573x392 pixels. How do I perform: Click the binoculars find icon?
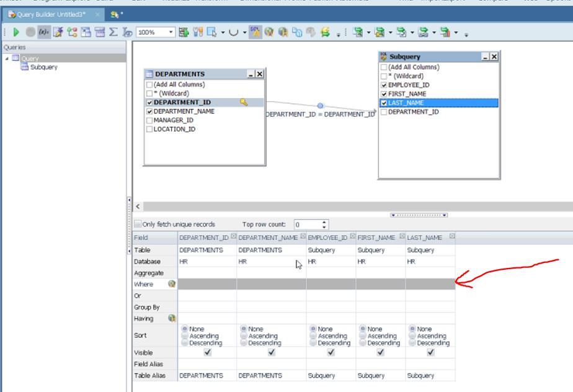click(x=198, y=32)
